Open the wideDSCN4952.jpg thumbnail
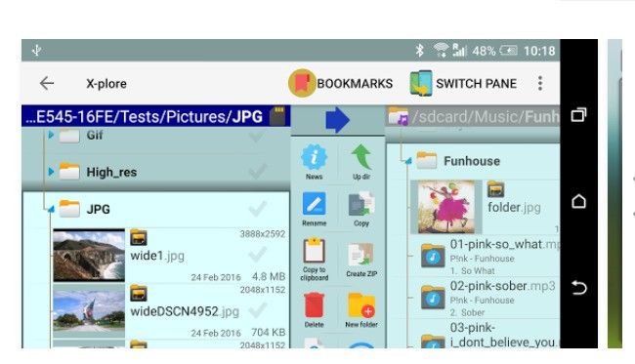 pos(89,311)
